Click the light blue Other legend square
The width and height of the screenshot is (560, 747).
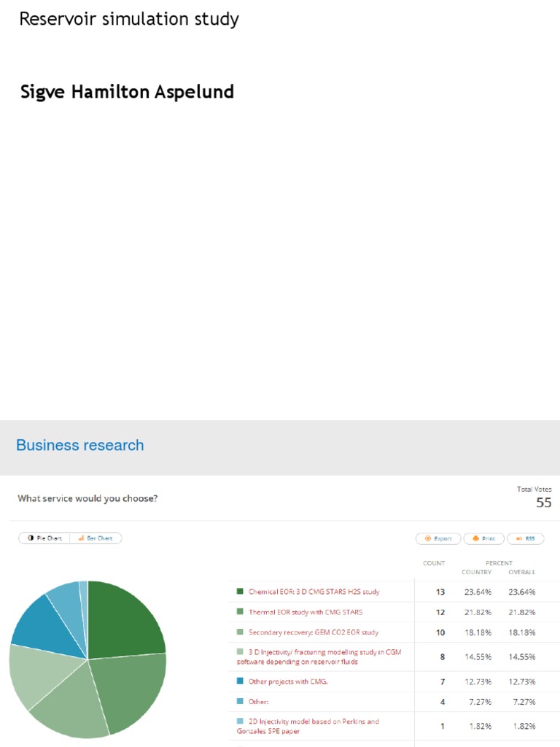(240, 702)
